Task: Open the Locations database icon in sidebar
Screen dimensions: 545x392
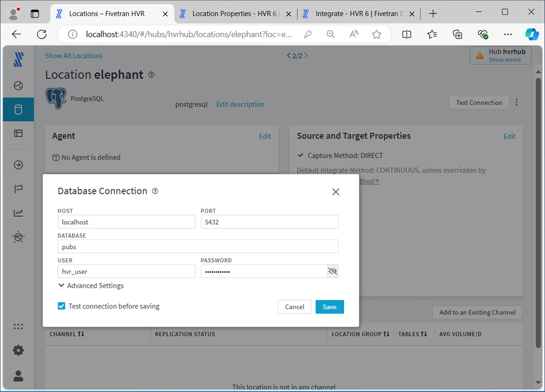Action: (18, 109)
